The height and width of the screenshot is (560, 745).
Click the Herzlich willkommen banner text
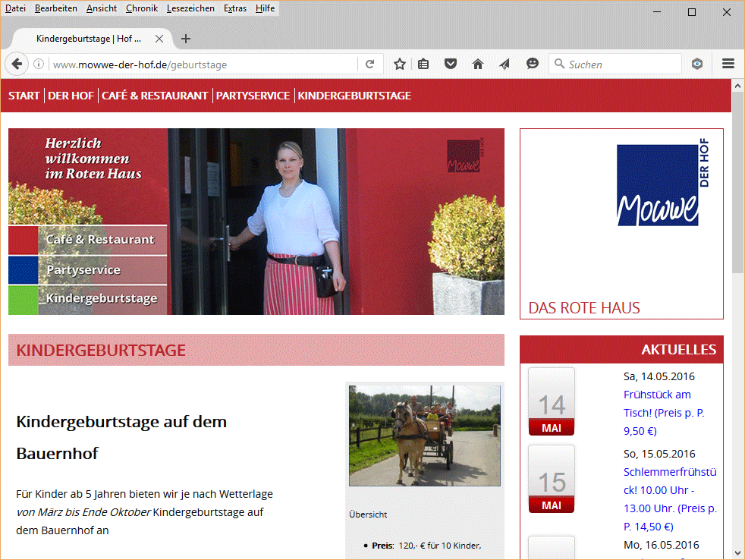[x=93, y=159]
